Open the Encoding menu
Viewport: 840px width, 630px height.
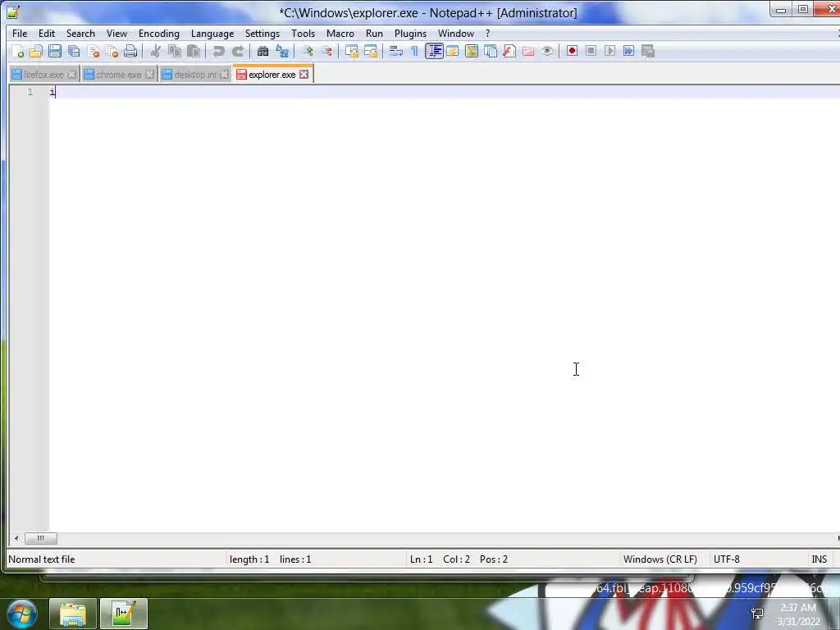158,33
